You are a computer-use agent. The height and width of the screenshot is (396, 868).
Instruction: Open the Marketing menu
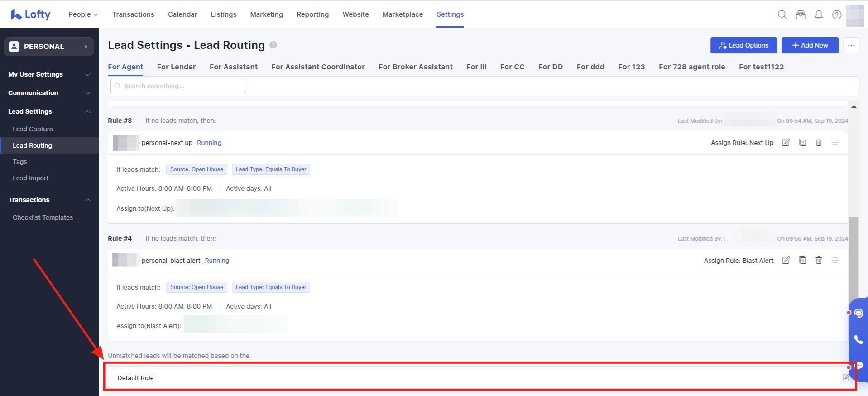point(266,14)
